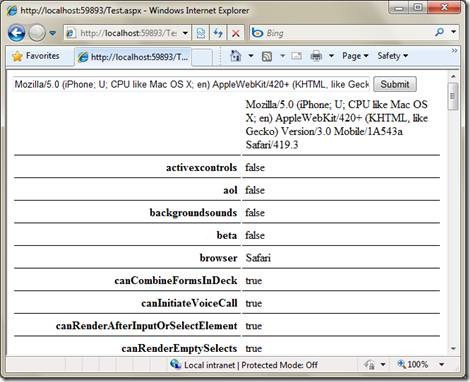The height and width of the screenshot is (382, 470).
Task: Click the Read Mail icon
Action: tap(296, 56)
